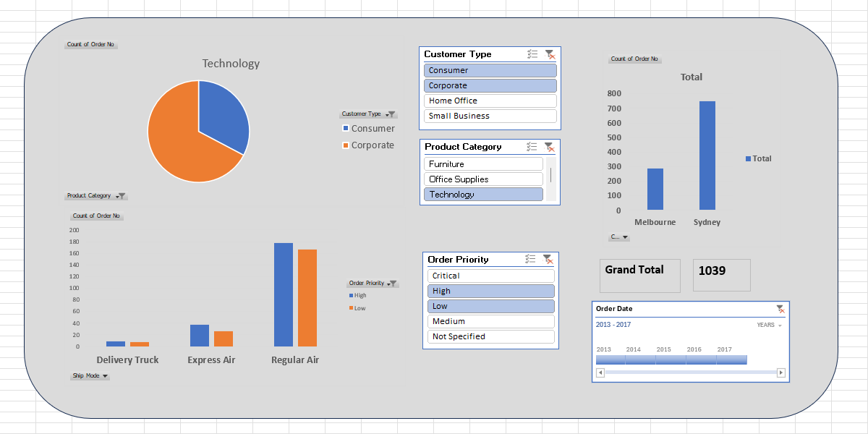This screenshot has height=434, width=868.
Task: Toggle Medium in the Order Priority slicer
Action: coord(490,320)
